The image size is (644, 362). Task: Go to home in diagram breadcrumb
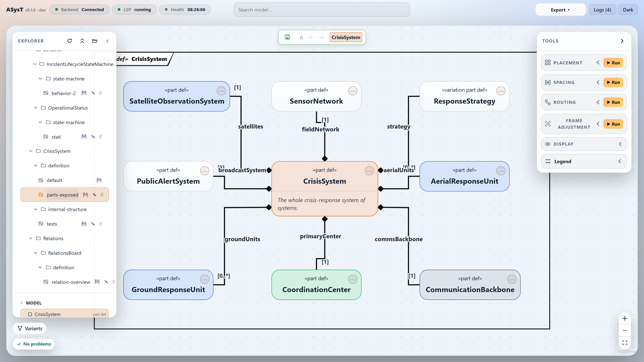tap(301, 38)
